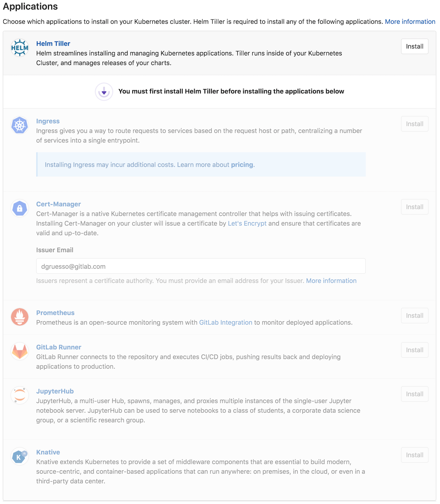
Task: Click the JupyterHub logo icon
Action: [20, 395]
